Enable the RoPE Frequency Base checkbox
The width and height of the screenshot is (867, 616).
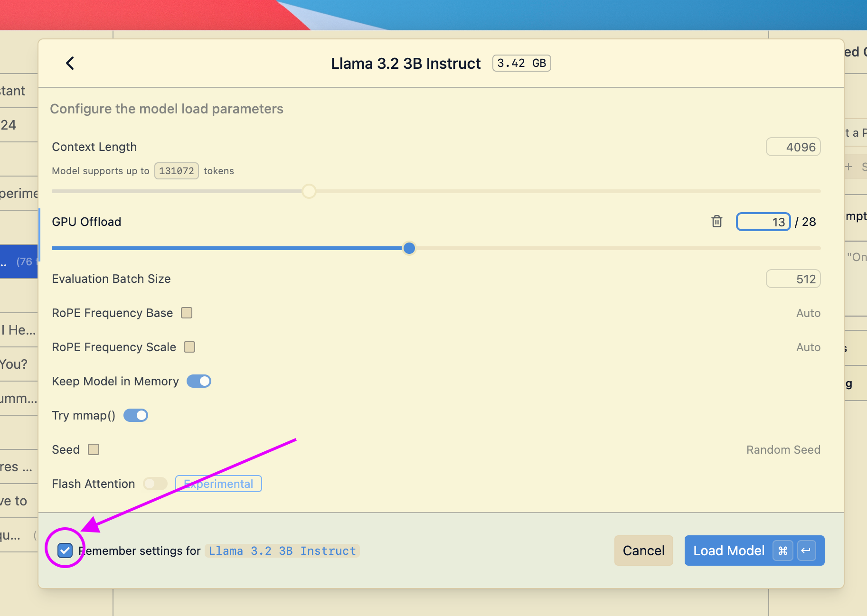click(187, 313)
